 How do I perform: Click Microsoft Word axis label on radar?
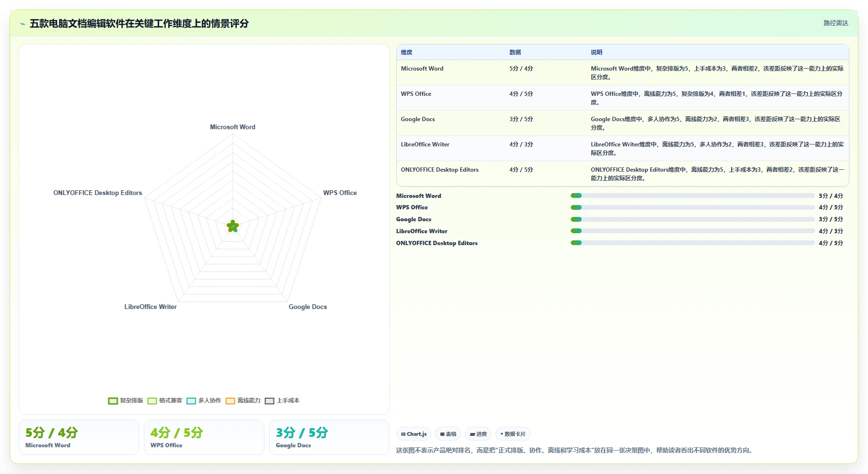tap(232, 127)
